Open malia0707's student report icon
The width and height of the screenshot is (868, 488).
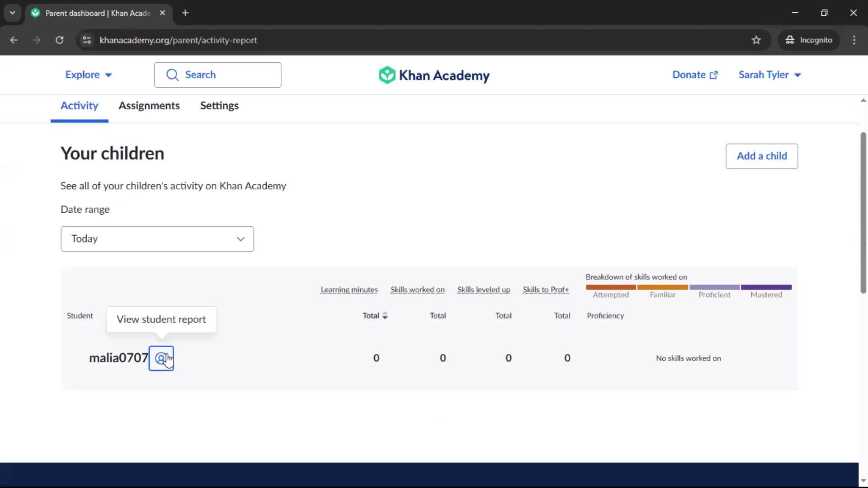pyautogui.click(x=161, y=358)
